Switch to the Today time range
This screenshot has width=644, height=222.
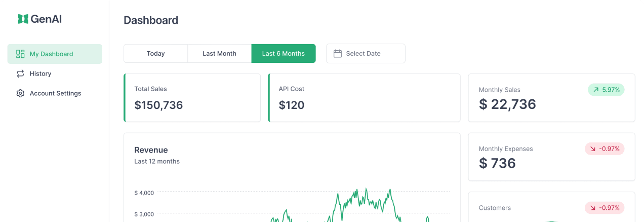[x=155, y=53]
